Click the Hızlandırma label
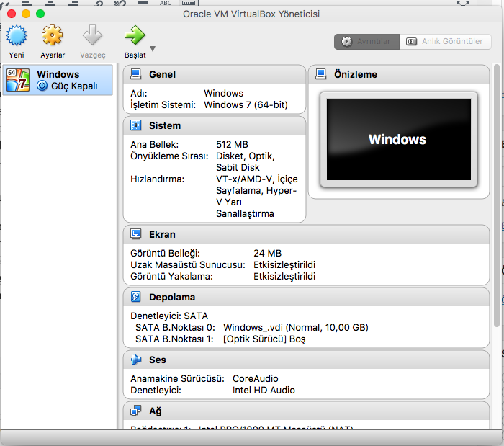This screenshot has height=446, width=504. point(157,179)
